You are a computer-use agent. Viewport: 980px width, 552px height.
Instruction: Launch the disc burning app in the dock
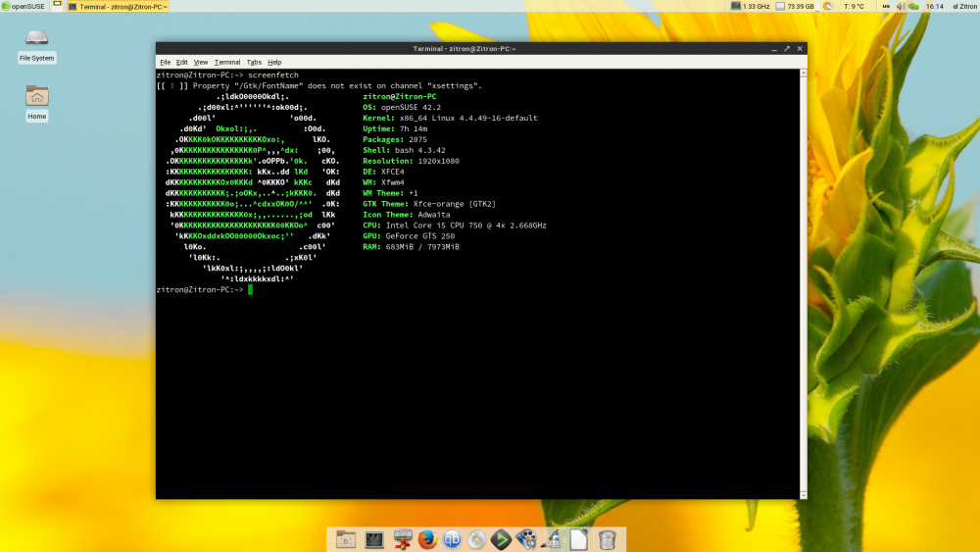(x=476, y=539)
